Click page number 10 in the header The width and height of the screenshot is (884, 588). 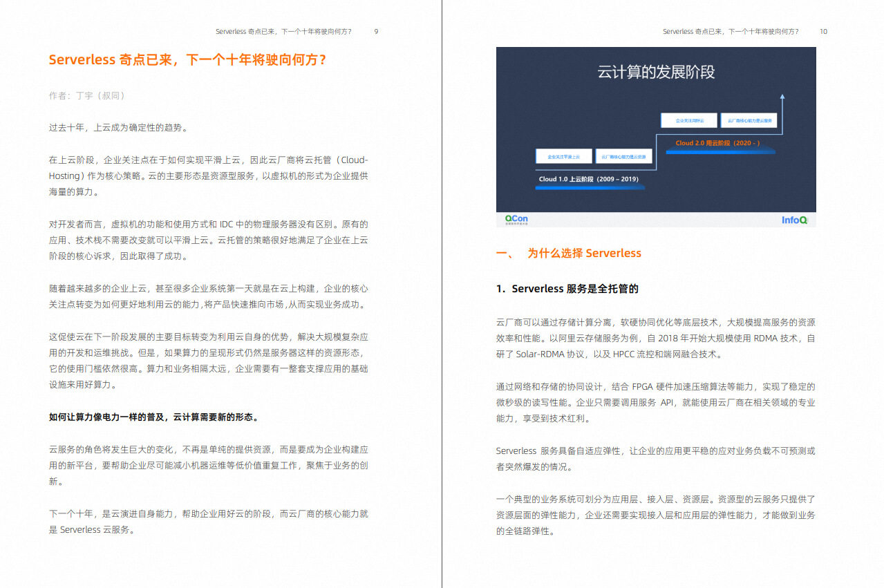(x=823, y=31)
